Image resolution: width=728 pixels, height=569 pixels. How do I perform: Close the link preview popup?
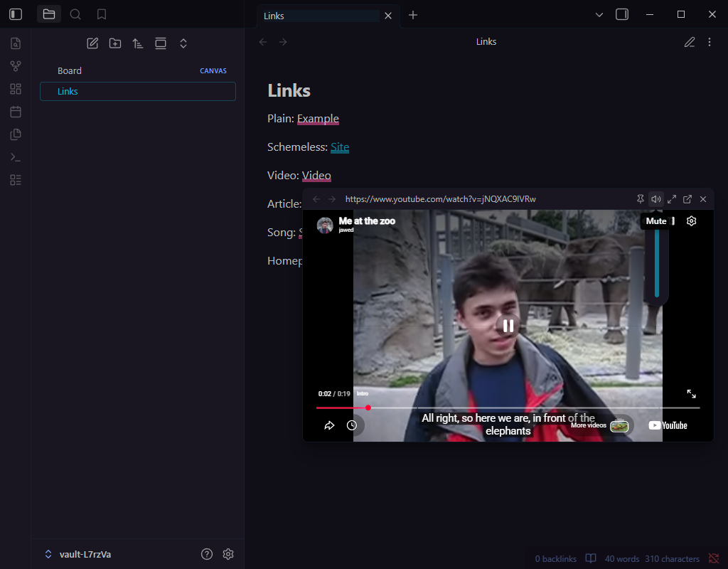703,199
